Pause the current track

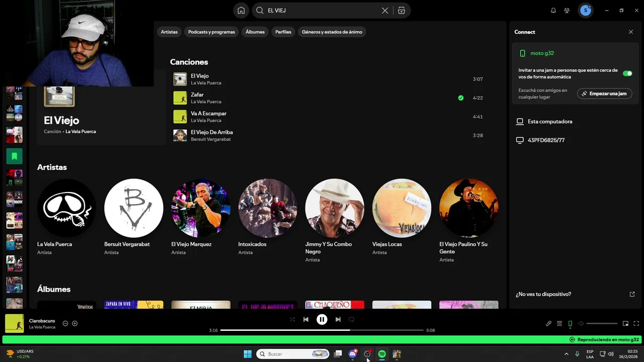click(x=322, y=319)
